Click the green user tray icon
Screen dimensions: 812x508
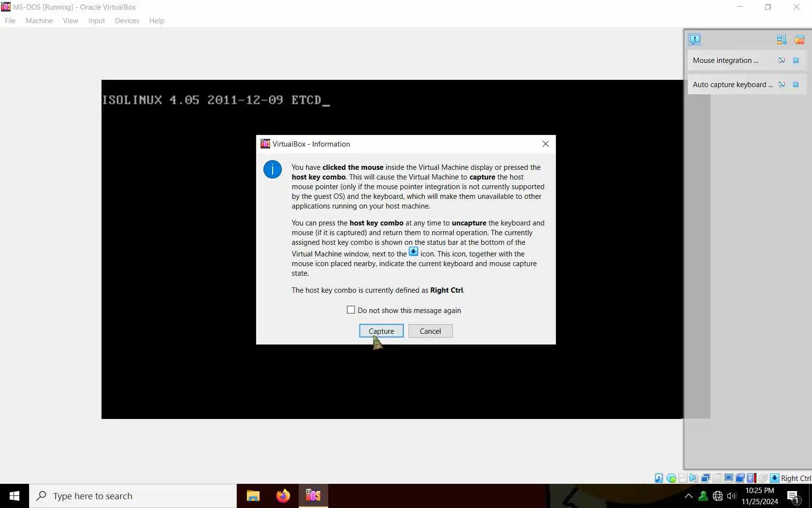(703, 496)
